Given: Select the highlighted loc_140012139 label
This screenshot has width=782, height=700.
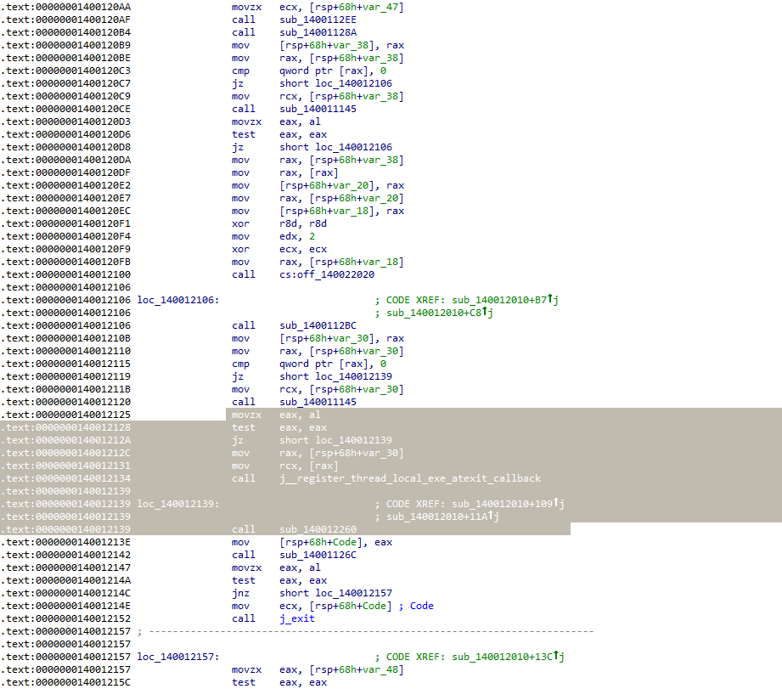Looking at the screenshot, I should pos(178,504).
